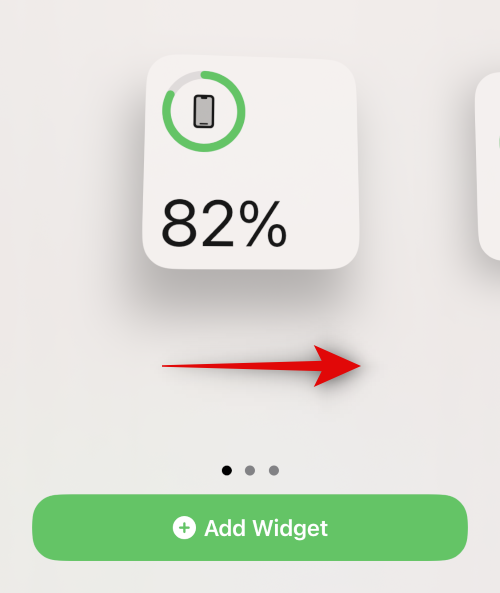
Task: Click the gray unfilled segment of battery ring
Action: tap(184, 80)
